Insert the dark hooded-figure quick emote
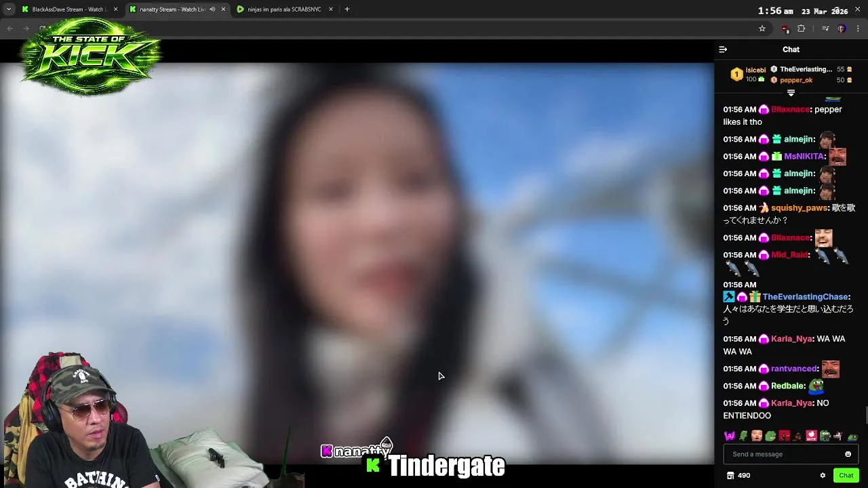Viewport: 868px width, 488px height. pos(797,436)
